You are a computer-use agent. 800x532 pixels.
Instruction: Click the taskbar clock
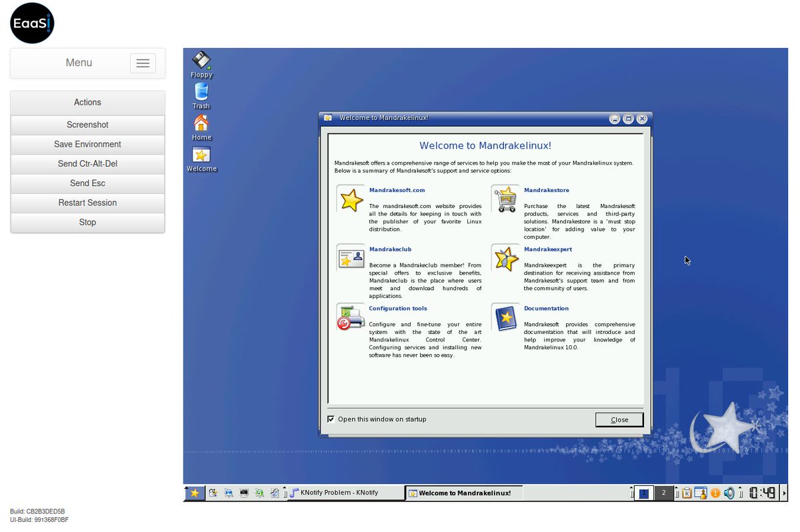coord(762,493)
